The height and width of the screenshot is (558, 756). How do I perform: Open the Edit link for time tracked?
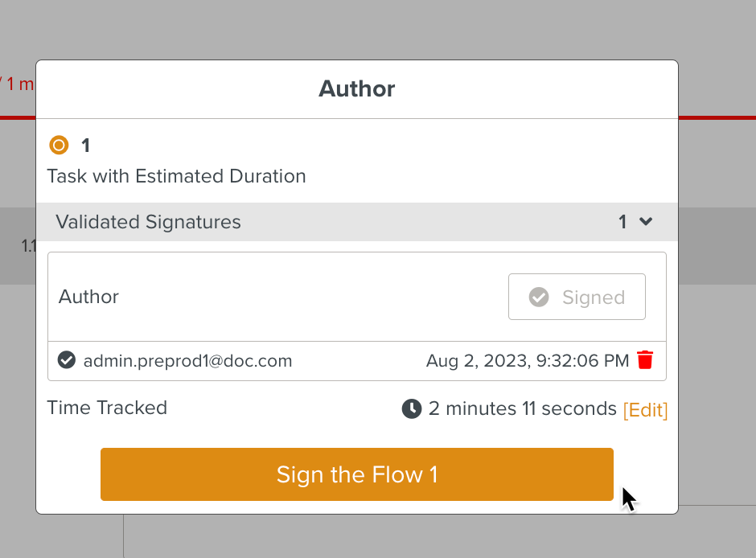[645, 410]
